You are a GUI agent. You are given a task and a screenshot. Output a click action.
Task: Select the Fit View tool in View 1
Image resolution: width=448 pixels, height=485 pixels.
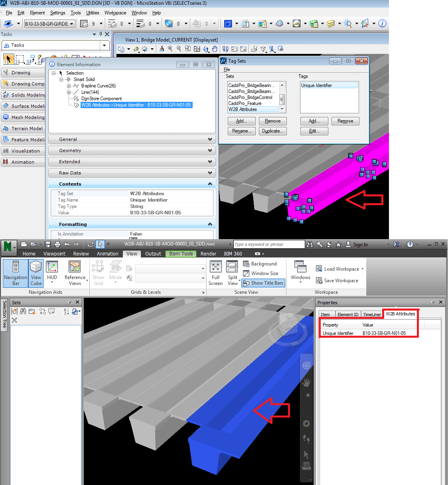coord(197,49)
